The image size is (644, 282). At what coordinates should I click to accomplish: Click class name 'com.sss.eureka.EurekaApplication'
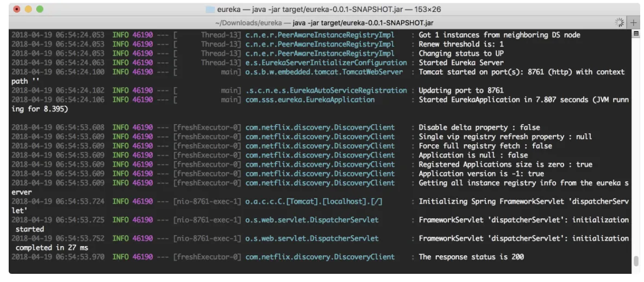coord(310,100)
